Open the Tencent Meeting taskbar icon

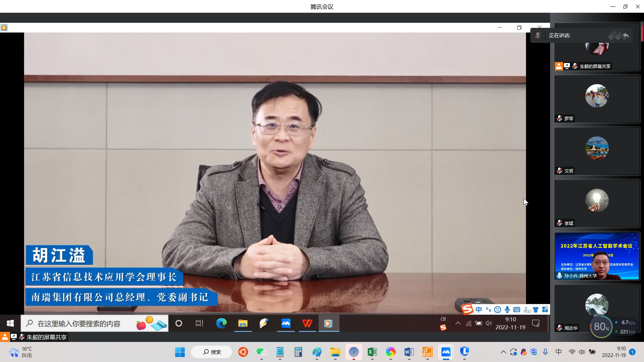(446, 352)
